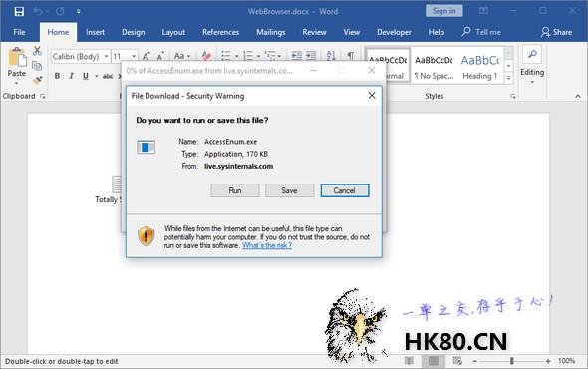
Task: Click the Increase Indent icon
Action: point(311,56)
